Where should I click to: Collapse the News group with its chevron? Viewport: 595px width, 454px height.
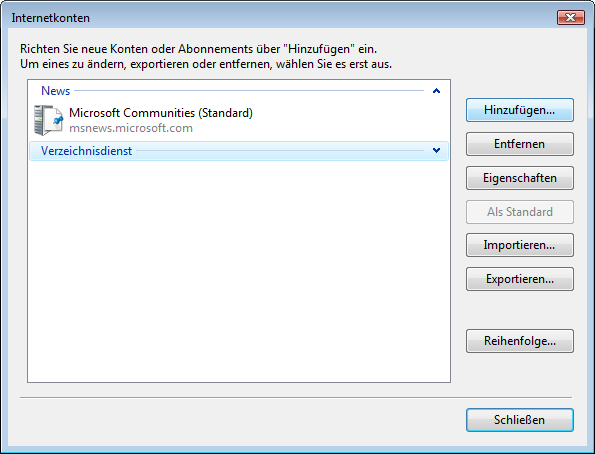[x=436, y=91]
